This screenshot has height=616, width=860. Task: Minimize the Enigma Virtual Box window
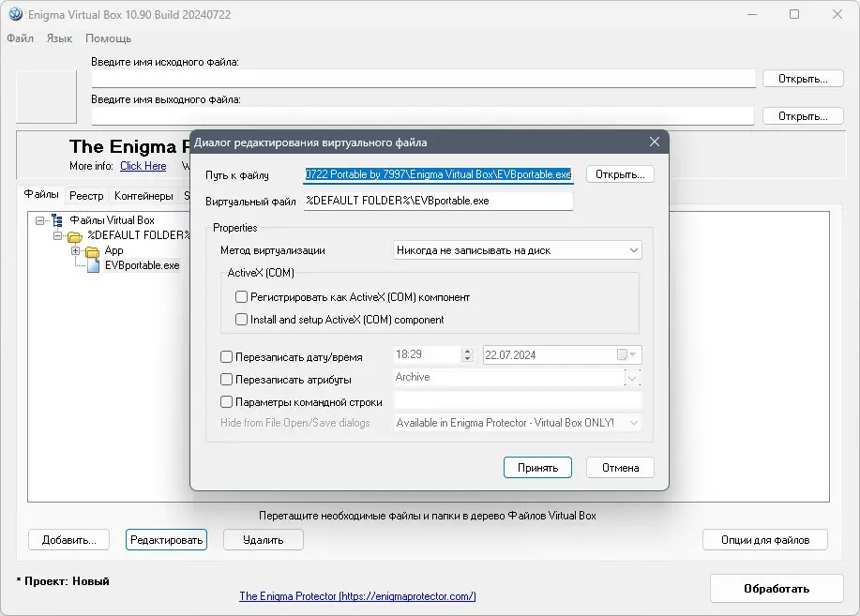pos(752,14)
